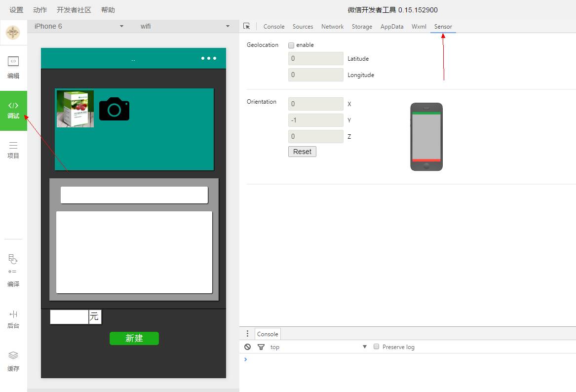576x392 pixels.
Task: Open the 项目 project sidebar icon
Action: point(13,150)
